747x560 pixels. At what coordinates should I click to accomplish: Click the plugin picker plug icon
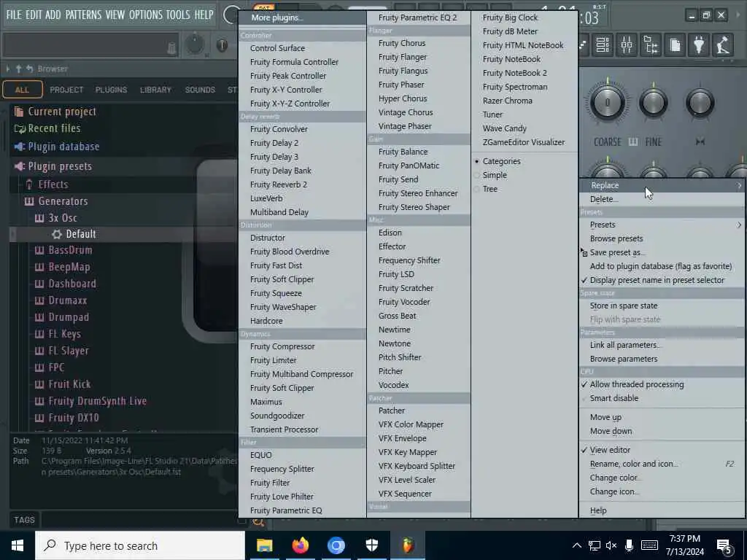coord(698,45)
